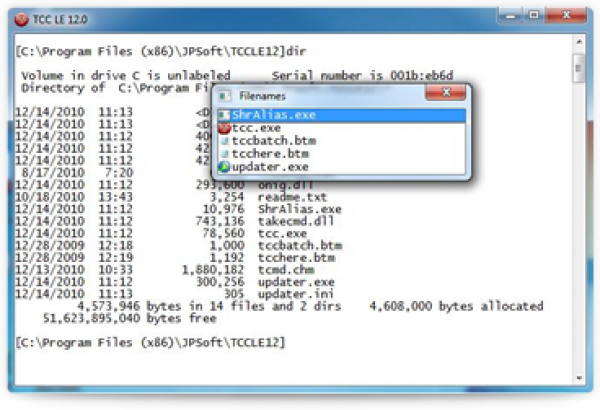This screenshot has height=410, width=600.
Task: Click the scrollbar down arrow
Action: [x=579, y=378]
